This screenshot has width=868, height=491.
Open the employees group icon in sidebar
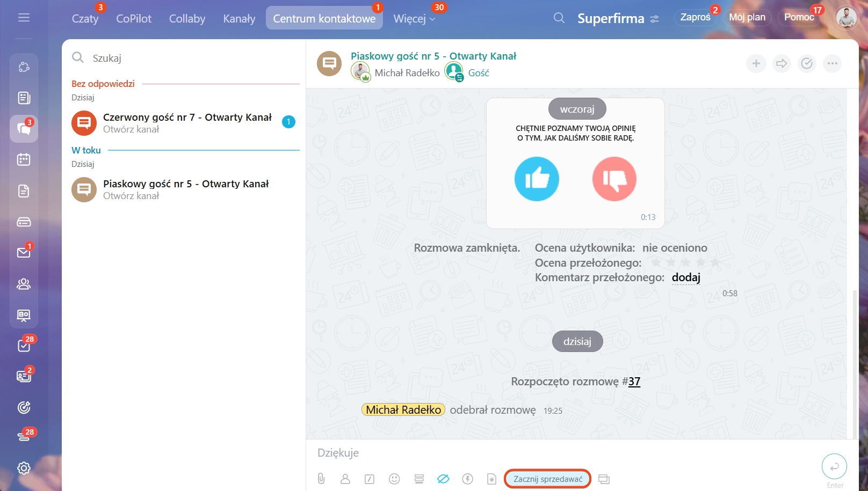24,284
